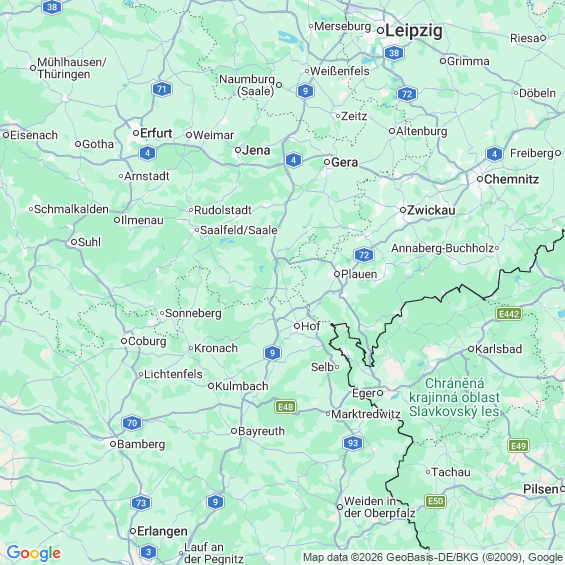Select the Chemnitz city label

tap(511, 179)
